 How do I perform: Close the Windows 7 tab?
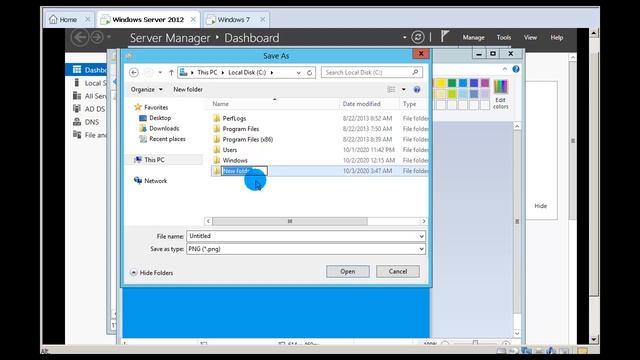coord(262,20)
